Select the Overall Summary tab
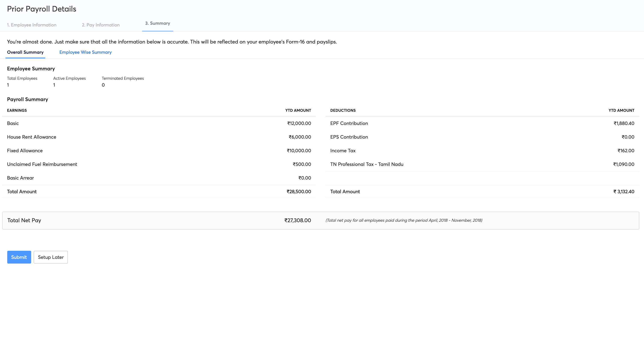The image size is (644, 345). coord(25,52)
